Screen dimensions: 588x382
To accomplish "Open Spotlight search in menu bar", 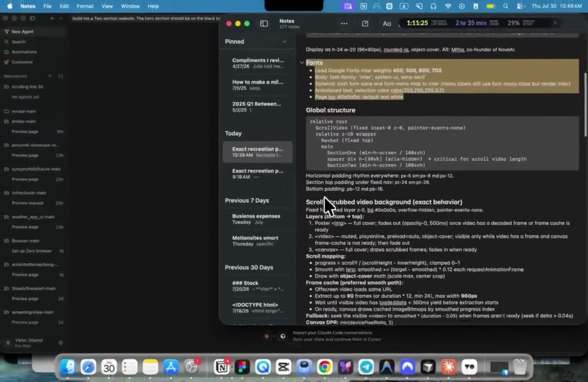I will (x=506, y=6).
